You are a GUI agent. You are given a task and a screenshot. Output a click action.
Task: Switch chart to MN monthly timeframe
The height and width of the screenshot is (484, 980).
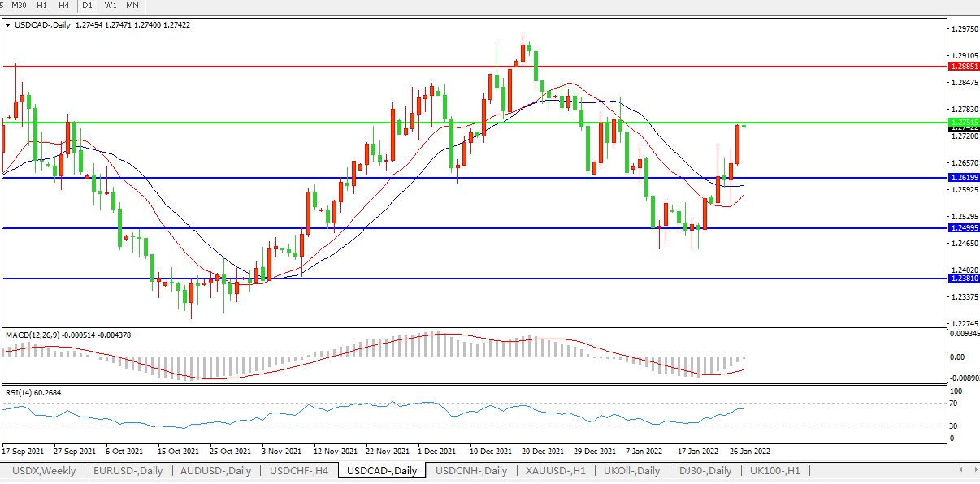132,6
